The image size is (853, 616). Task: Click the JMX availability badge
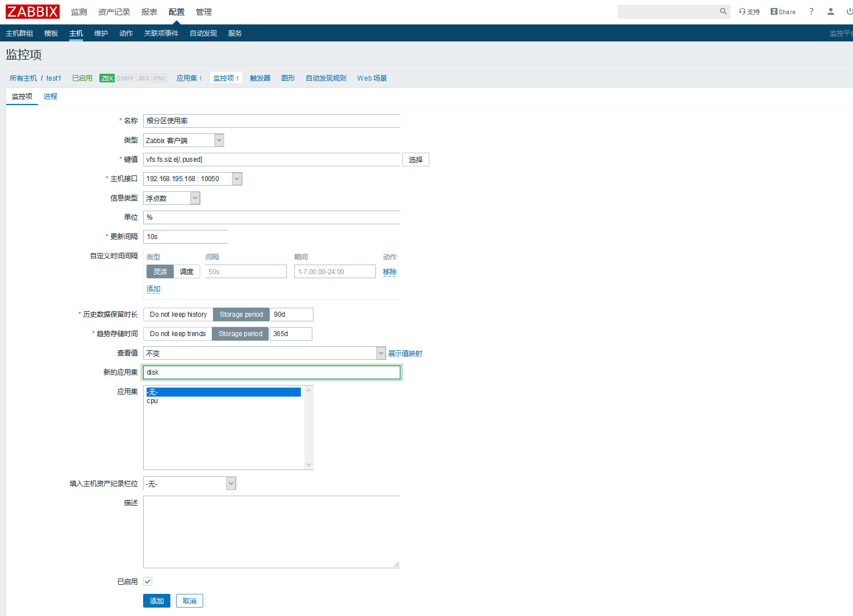click(x=143, y=78)
